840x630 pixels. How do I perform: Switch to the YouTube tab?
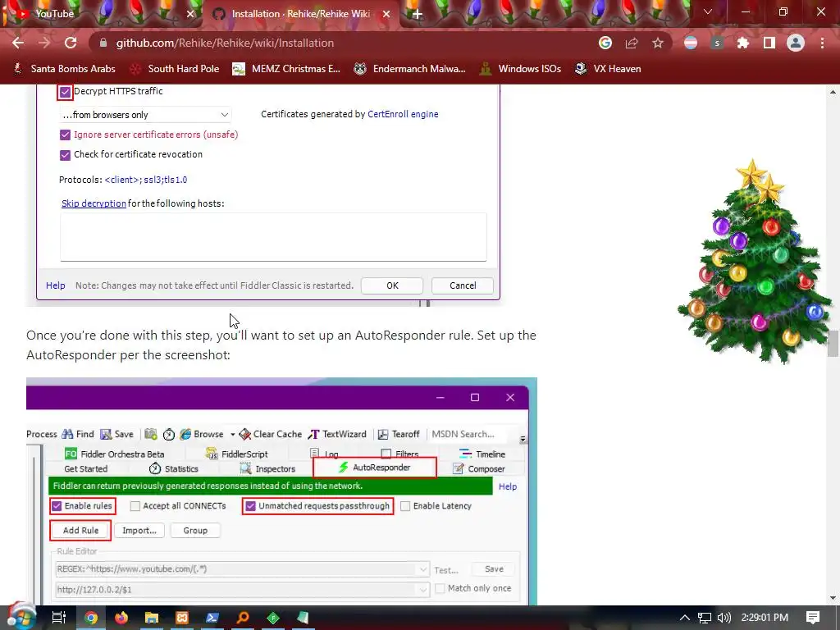[102, 14]
